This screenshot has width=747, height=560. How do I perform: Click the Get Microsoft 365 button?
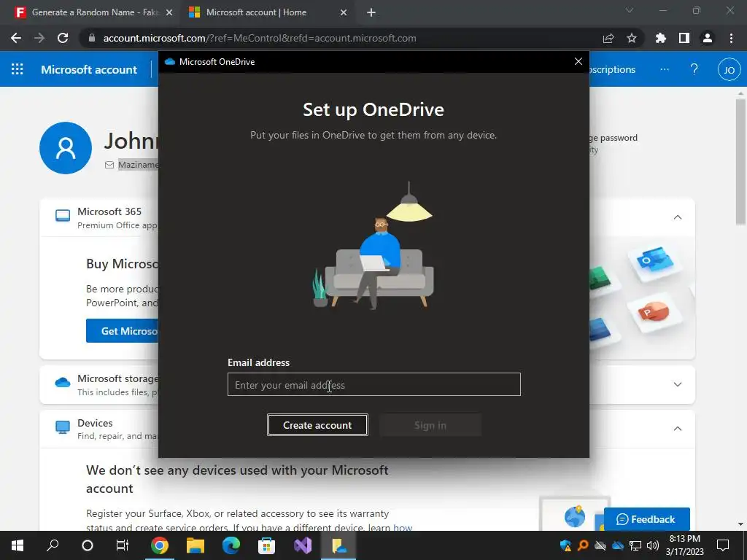click(x=122, y=330)
